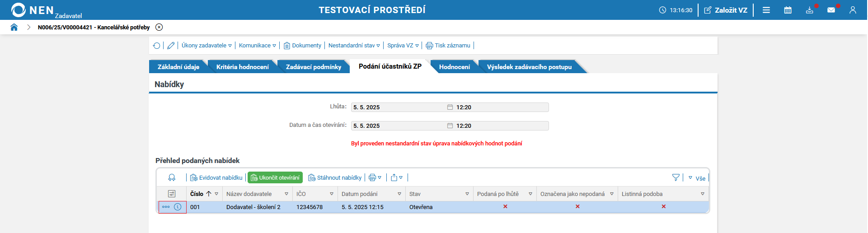Open the Lhůta calendar picker icon
Screen dimensions: 868x233
[450, 107]
